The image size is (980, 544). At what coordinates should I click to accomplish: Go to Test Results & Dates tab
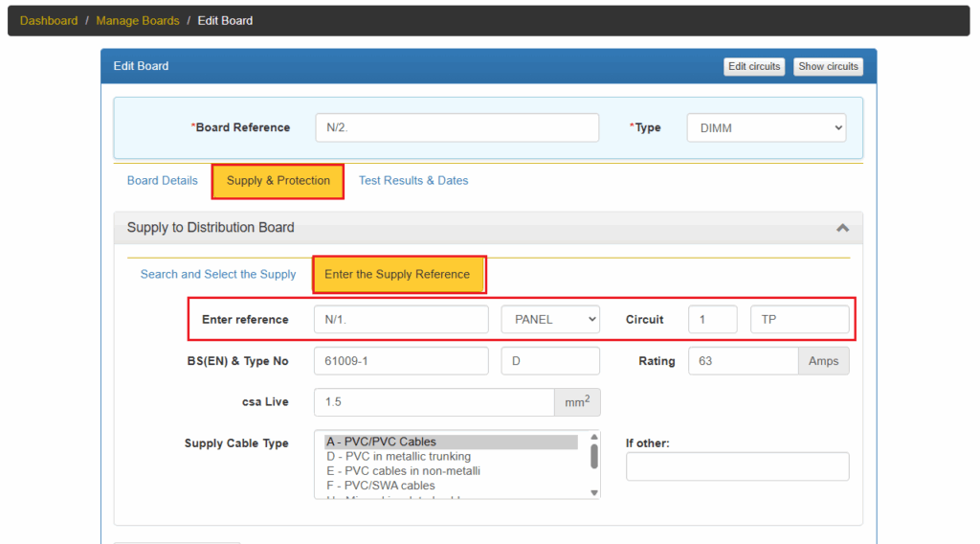coord(413,180)
